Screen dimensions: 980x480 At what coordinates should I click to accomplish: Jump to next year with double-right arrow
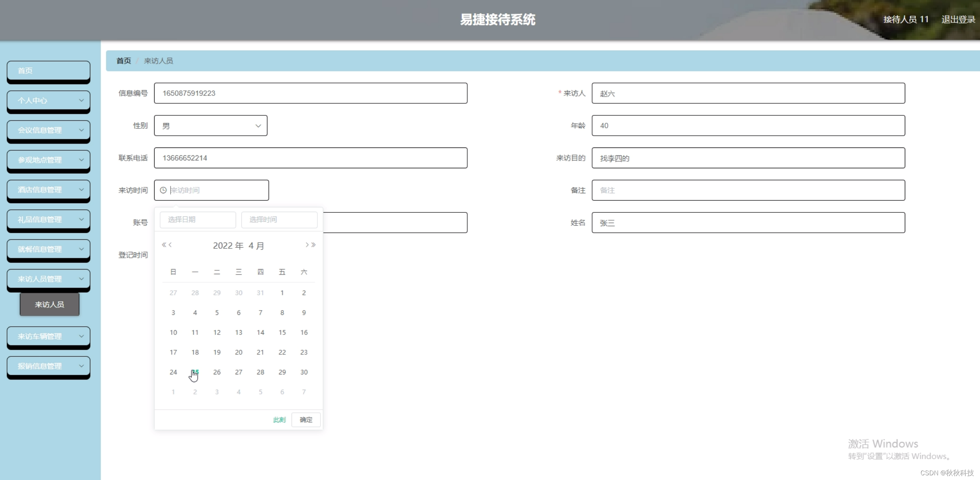313,244
